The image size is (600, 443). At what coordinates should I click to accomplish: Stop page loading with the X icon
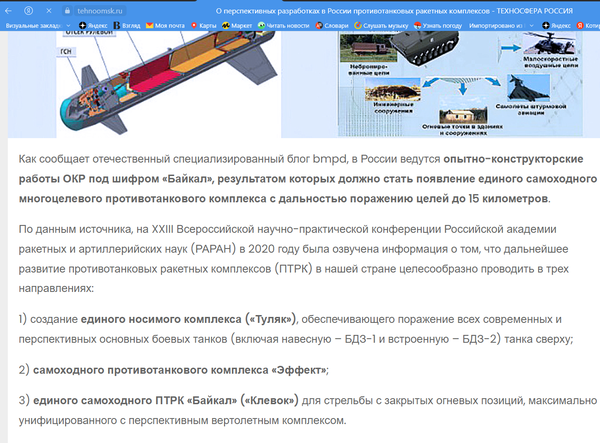(x=49, y=11)
